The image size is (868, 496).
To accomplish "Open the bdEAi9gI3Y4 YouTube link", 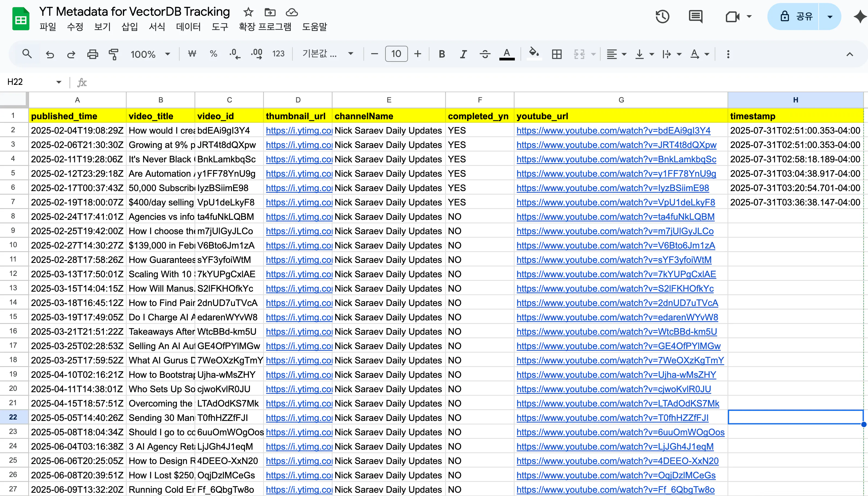I will 613,130.
